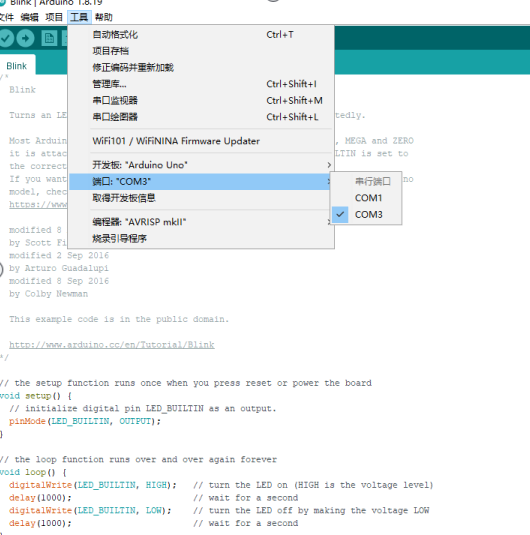
Task: Click the Verify checkmark icon
Action: click(x=5, y=38)
